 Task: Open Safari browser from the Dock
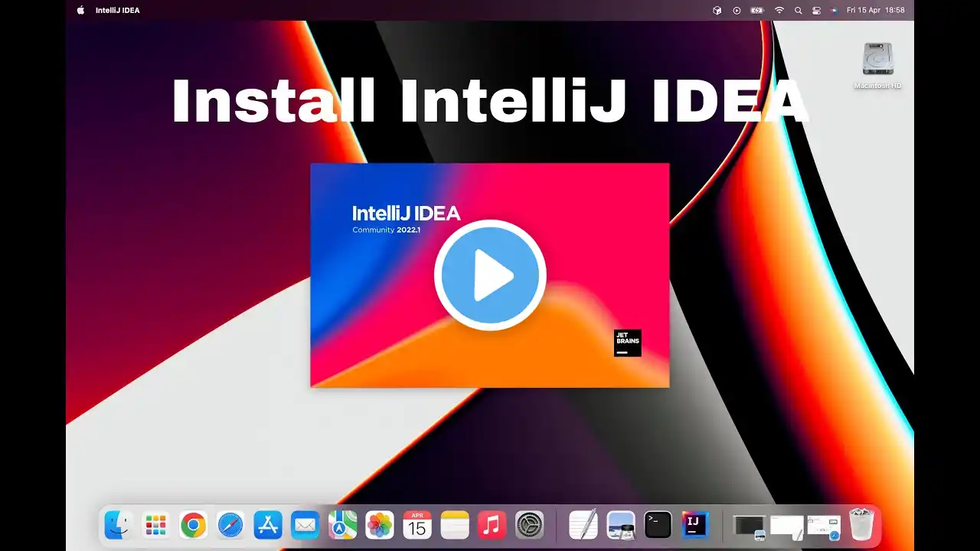click(230, 525)
